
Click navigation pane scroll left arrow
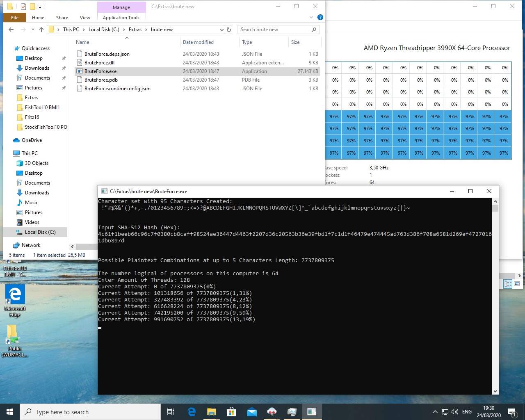click(72, 247)
